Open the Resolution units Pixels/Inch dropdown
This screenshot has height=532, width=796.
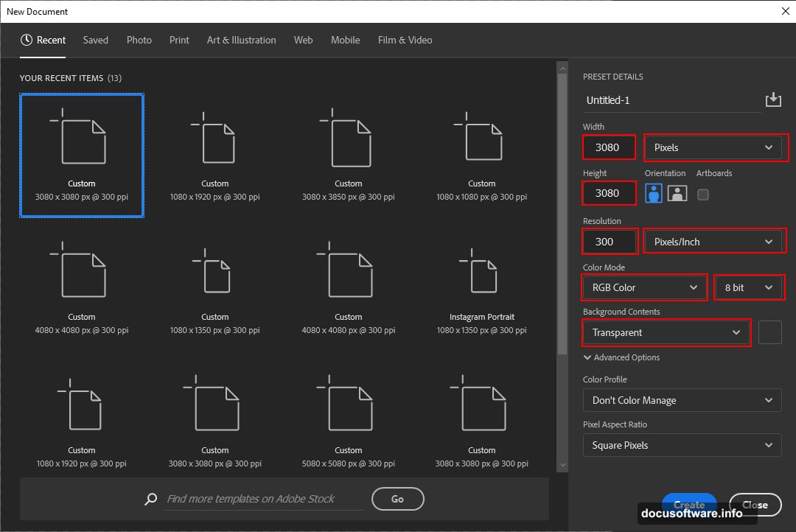pos(713,241)
